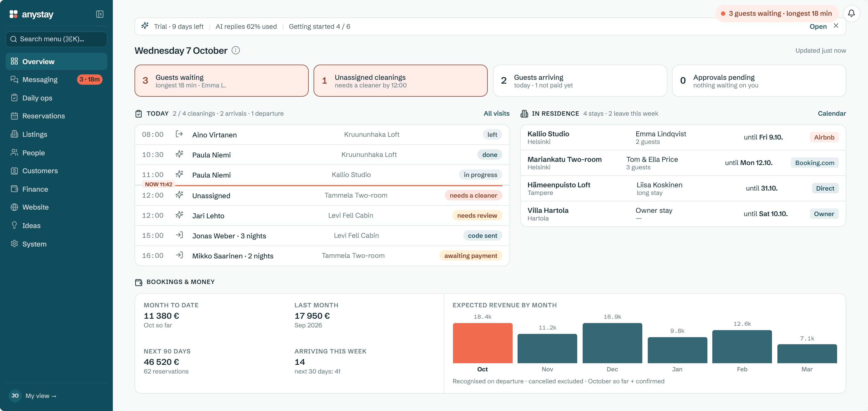Open the Ideas page
This screenshot has height=411, width=868.
point(56,225)
